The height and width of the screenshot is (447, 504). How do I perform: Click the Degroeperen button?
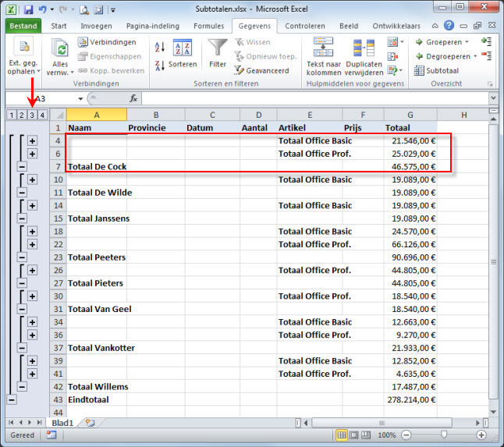pyautogui.click(x=446, y=57)
